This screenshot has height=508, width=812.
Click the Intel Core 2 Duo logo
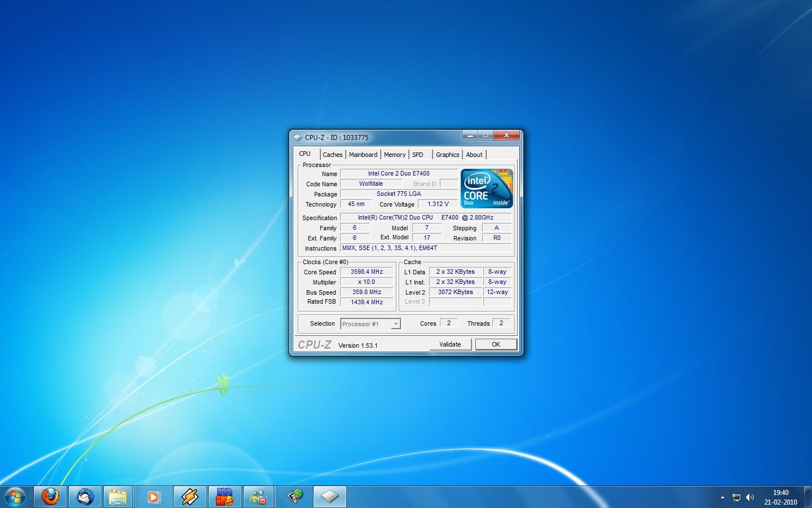pyautogui.click(x=487, y=188)
